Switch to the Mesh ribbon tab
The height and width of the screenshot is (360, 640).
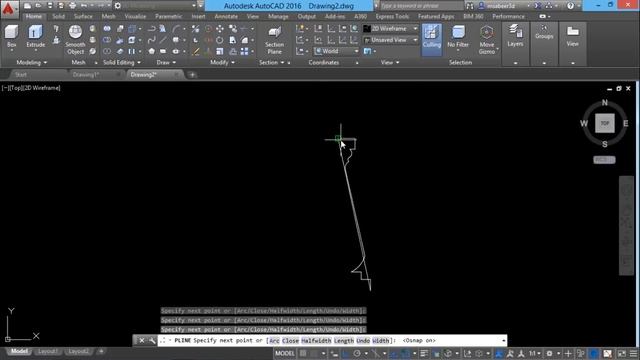108,16
